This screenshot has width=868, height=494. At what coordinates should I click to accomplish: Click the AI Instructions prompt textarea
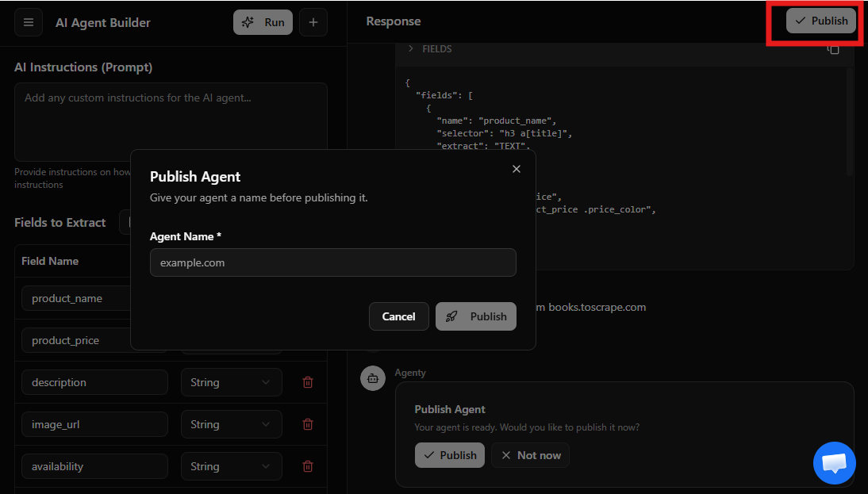[x=171, y=122]
